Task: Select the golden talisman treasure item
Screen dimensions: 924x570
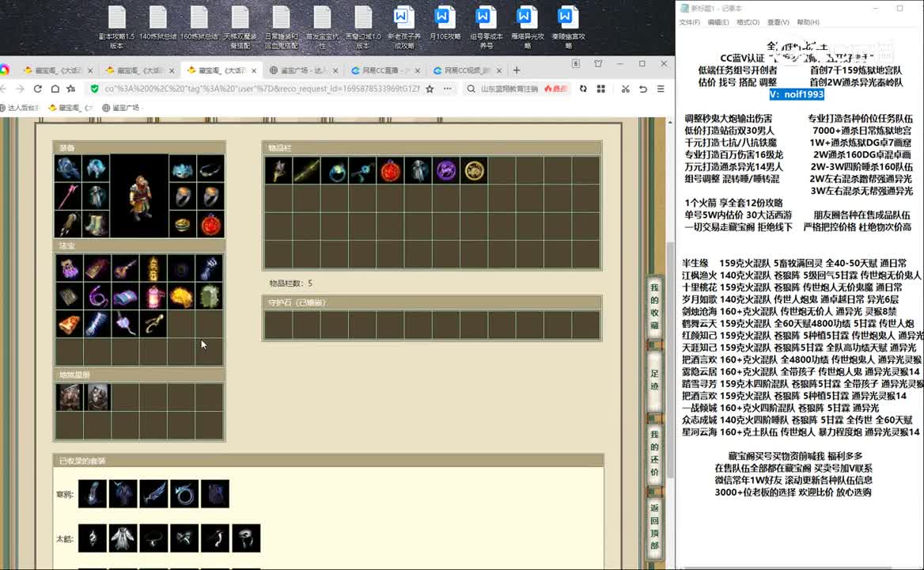Action: pyautogui.click(x=153, y=268)
